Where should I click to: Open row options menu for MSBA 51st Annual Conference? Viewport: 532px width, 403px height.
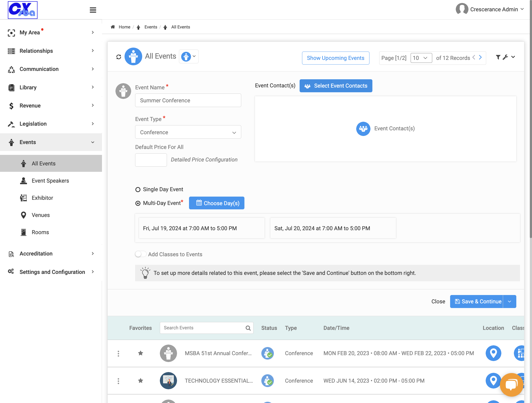[118, 353]
